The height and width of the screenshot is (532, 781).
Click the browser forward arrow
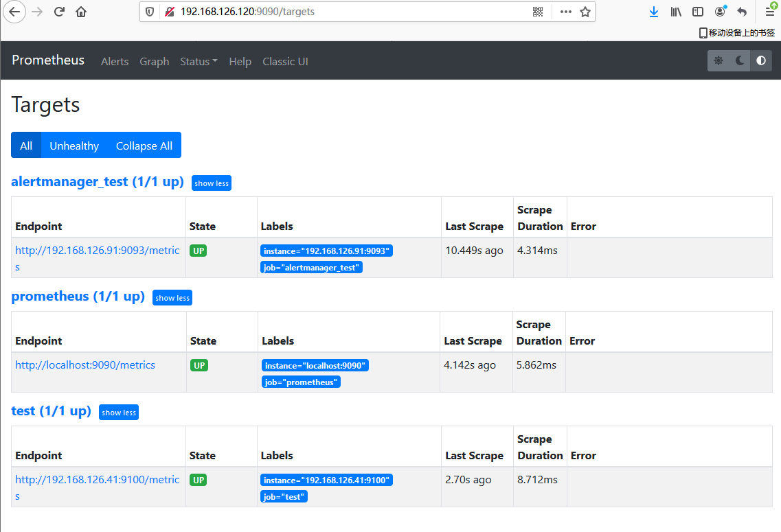[37, 12]
